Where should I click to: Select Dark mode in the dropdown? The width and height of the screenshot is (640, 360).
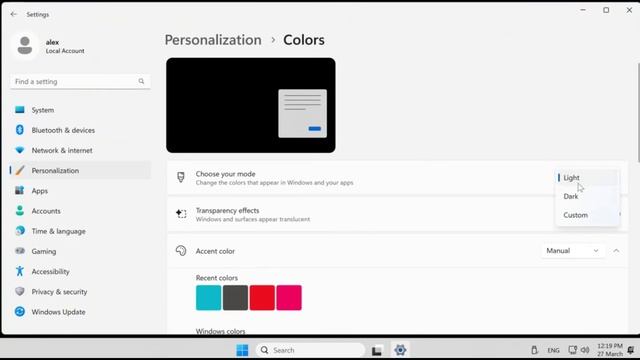(x=587, y=196)
